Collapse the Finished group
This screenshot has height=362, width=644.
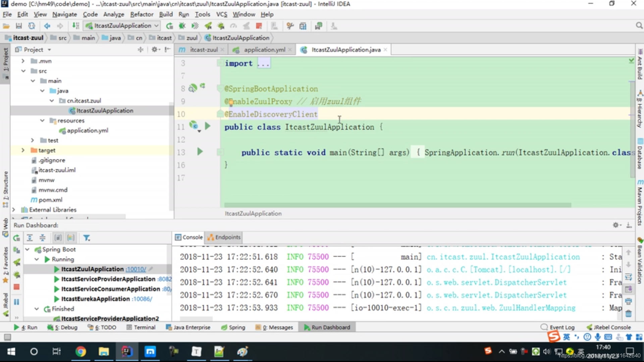point(37,309)
